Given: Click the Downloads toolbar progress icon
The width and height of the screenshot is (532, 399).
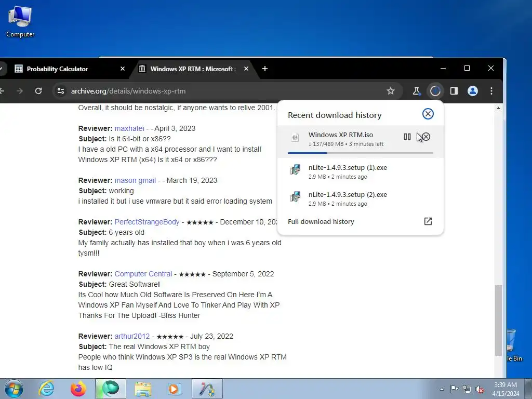Looking at the screenshot, I should (435, 91).
